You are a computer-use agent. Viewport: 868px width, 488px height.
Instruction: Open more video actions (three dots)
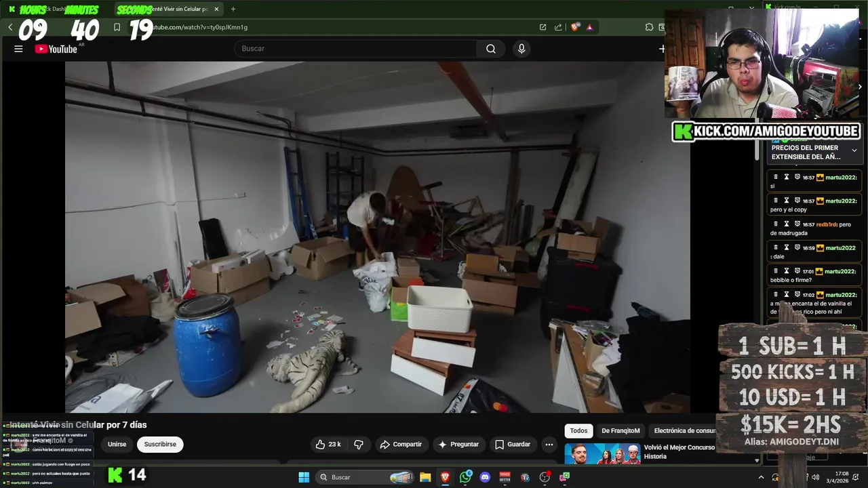549,445
